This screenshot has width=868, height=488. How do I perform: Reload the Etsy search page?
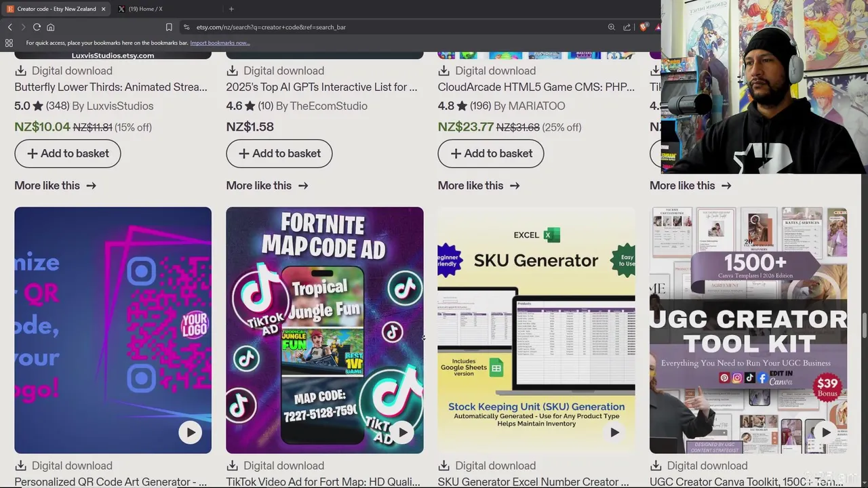37,27
